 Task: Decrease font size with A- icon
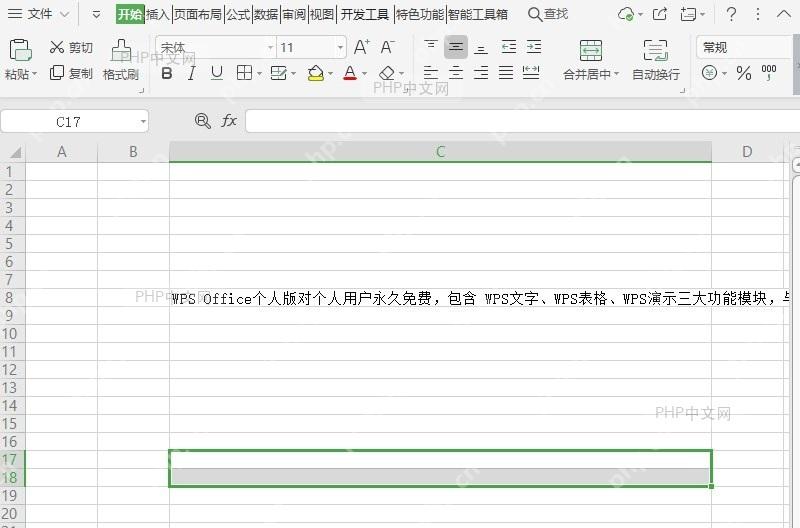coord(387,47)
